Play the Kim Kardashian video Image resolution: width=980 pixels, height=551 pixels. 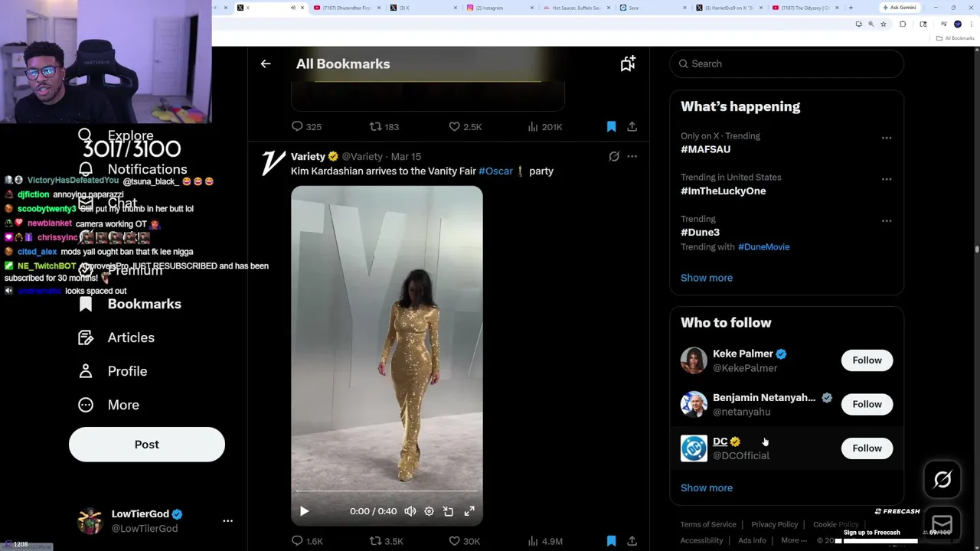pos(304,511)
